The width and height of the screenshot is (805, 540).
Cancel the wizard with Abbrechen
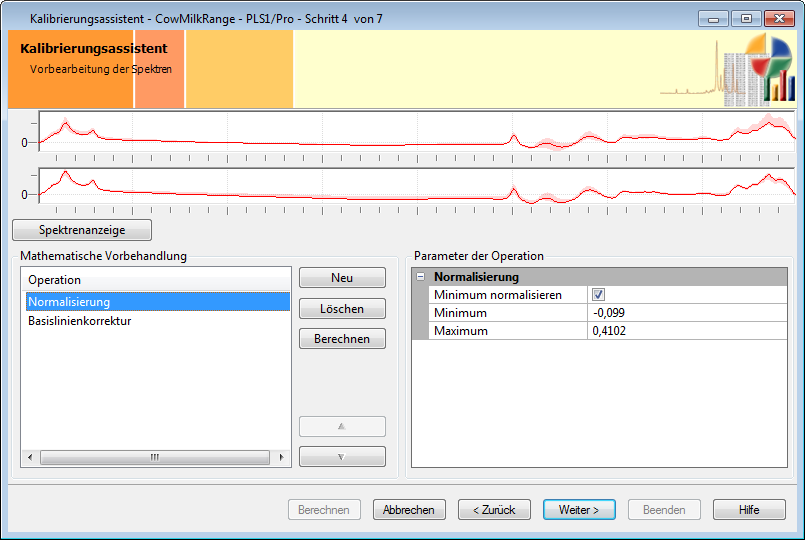409,510
